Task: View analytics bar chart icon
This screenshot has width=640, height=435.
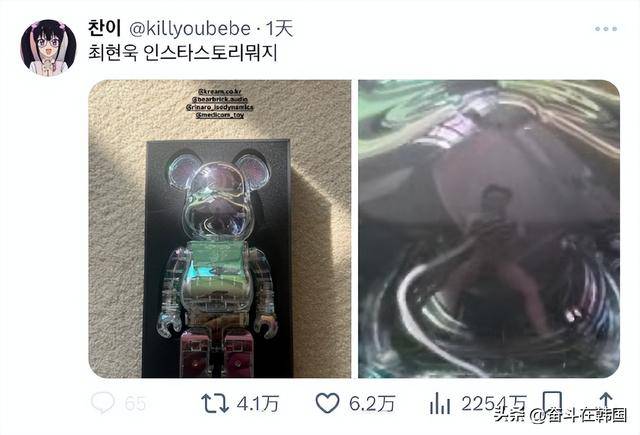Action: (x=440, y=403)
